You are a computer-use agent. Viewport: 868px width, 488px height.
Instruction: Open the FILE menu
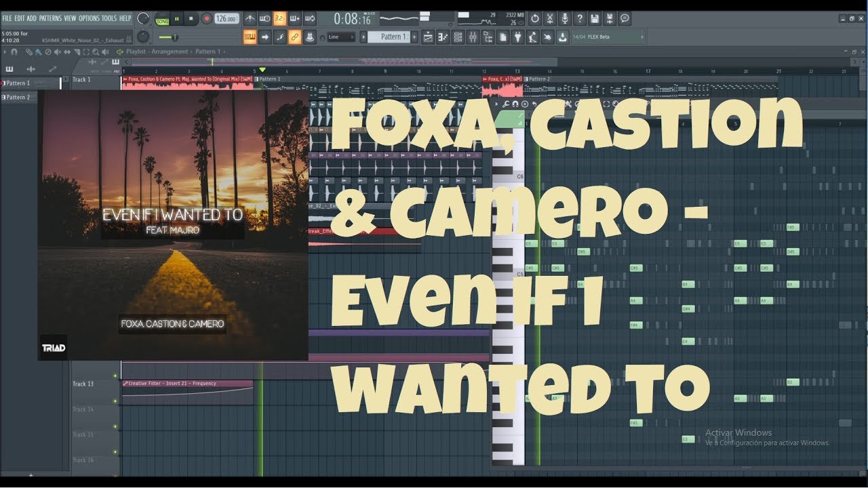7,18
